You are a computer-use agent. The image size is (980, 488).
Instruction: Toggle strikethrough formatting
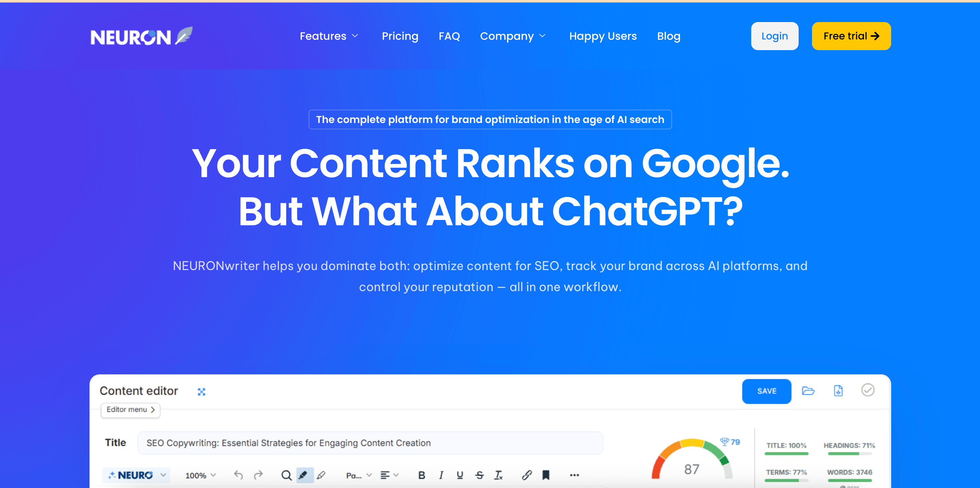pyautogui.click(x=479, y=475)
